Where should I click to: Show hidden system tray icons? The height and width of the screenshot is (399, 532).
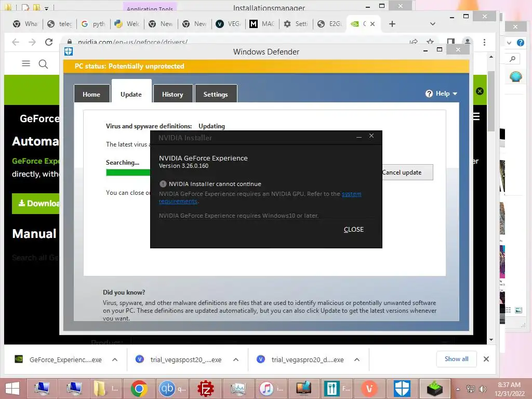(x=458, y=389)
